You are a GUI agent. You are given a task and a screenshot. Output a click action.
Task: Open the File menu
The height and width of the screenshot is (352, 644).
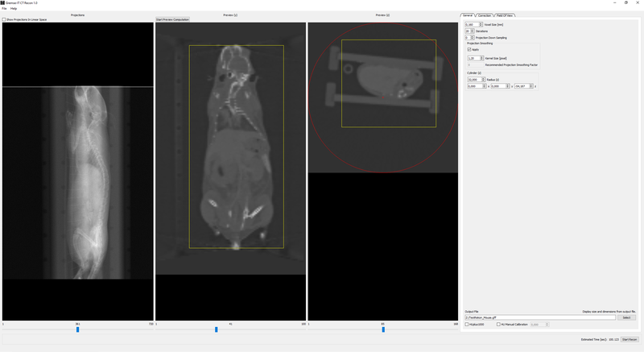coord(4,8)
